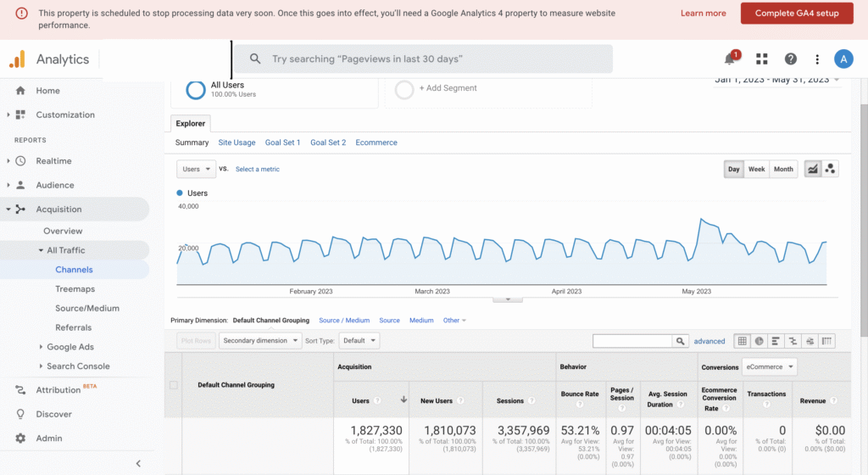Click Complete GA4 setup button
The image size is (868, 475).
pyautogui.click(x=796, y=14)
